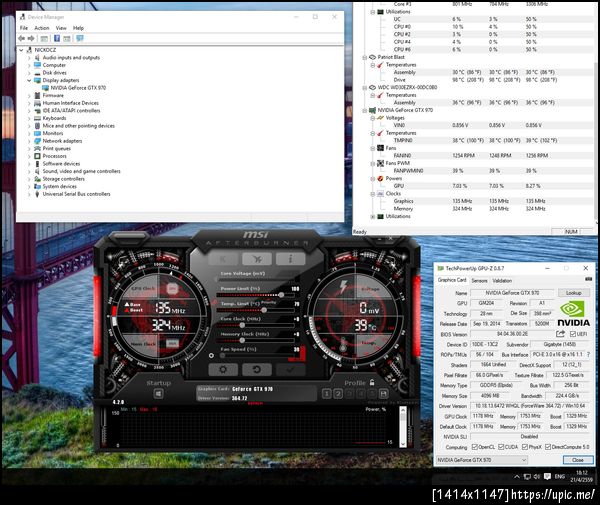The height and width of the screenshot is (505, 600).
Task: Open the Action menu in Device Manager
Action: (x=42, y=28)
